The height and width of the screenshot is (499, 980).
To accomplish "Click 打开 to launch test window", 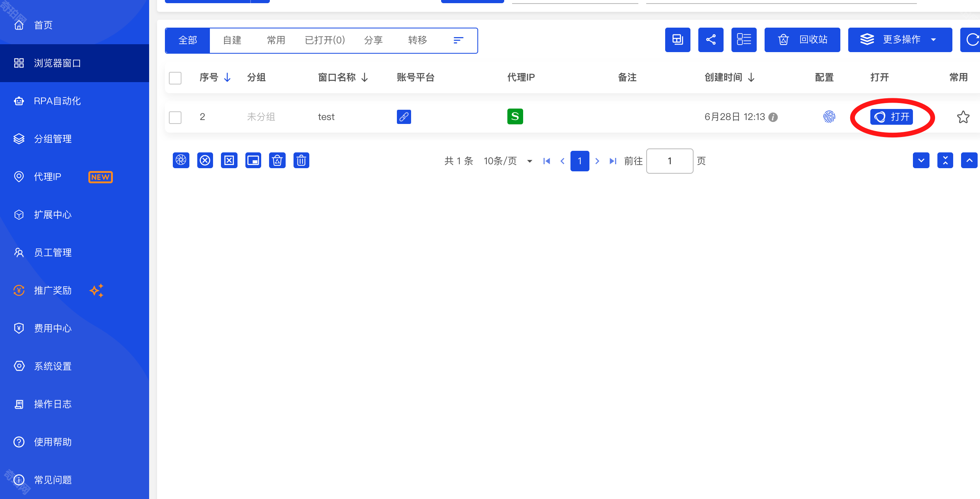I will (x=892, y=117).
